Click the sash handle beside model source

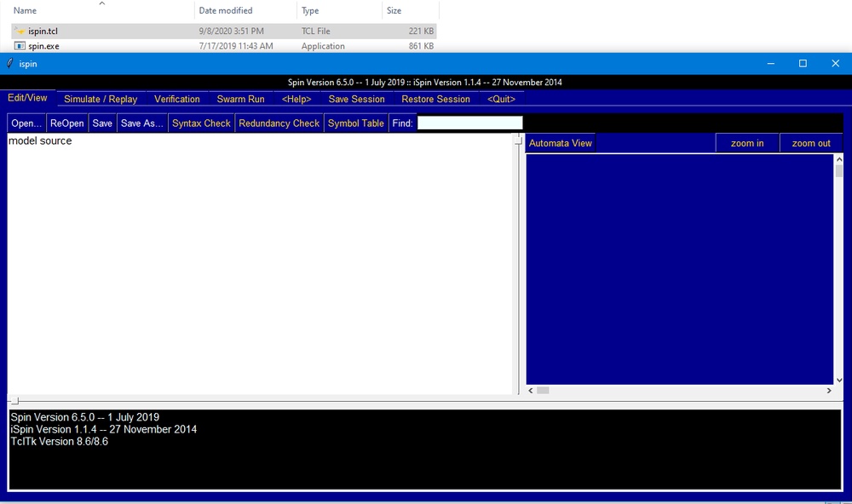click(518, 140)
